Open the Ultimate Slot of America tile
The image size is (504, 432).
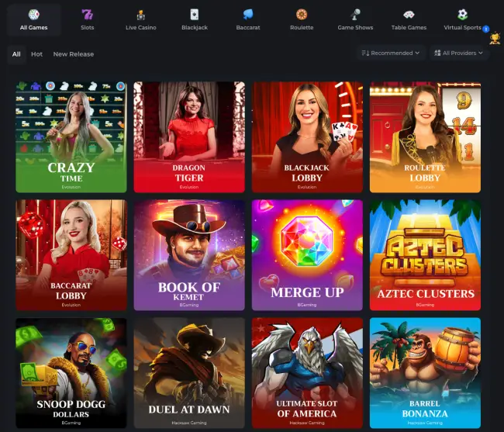(x=307, y=373)
